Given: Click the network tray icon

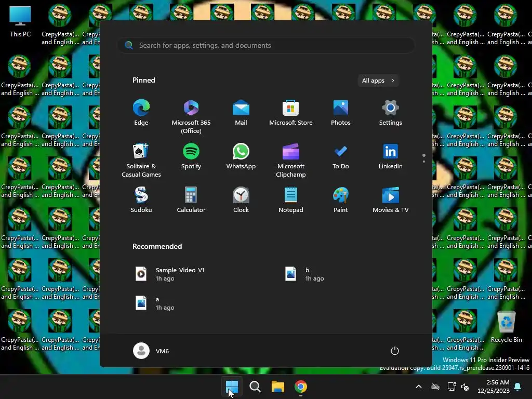Looking at the screenshot, I should (x=451, y=387).
